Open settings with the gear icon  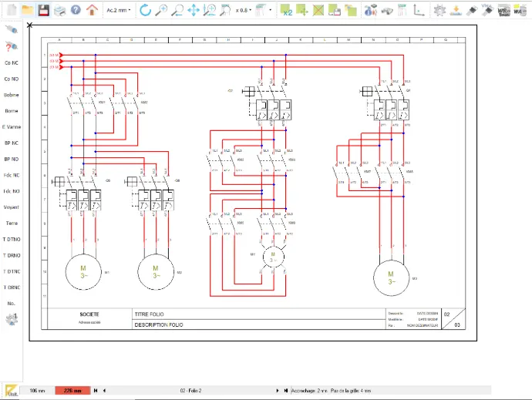click(439, 11)
